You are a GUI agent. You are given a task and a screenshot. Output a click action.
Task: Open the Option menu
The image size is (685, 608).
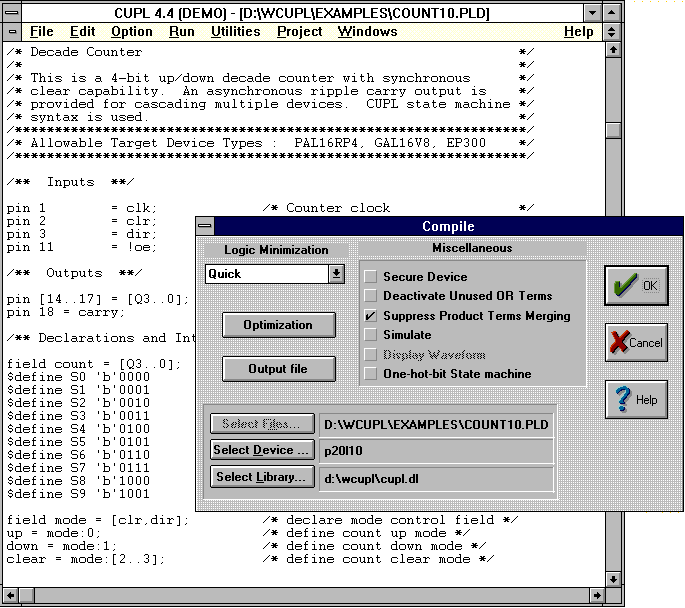(x=131, y=32)
